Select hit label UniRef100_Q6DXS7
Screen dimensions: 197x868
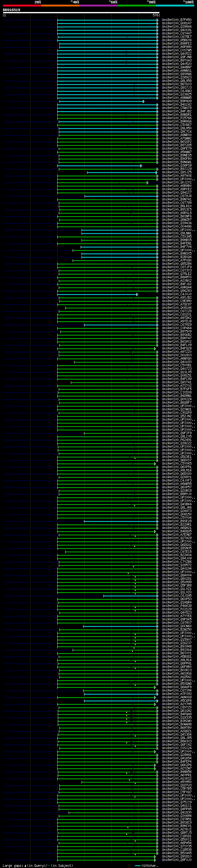[x=177, y=460]
